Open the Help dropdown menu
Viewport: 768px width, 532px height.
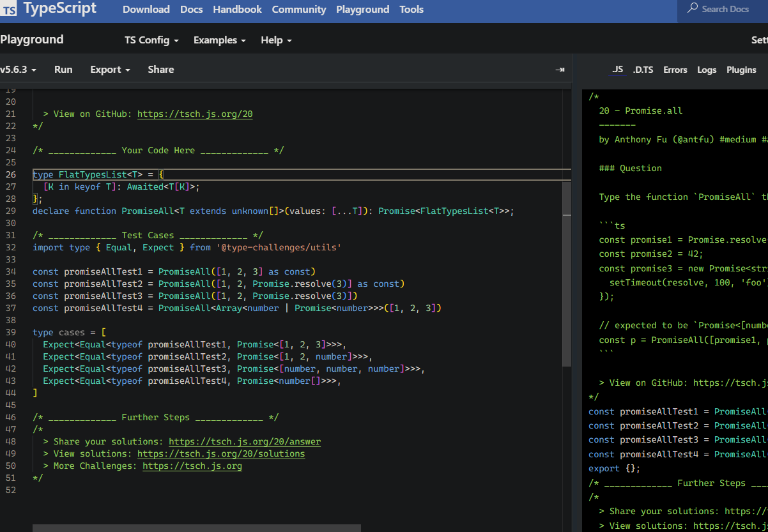[276, 40]
